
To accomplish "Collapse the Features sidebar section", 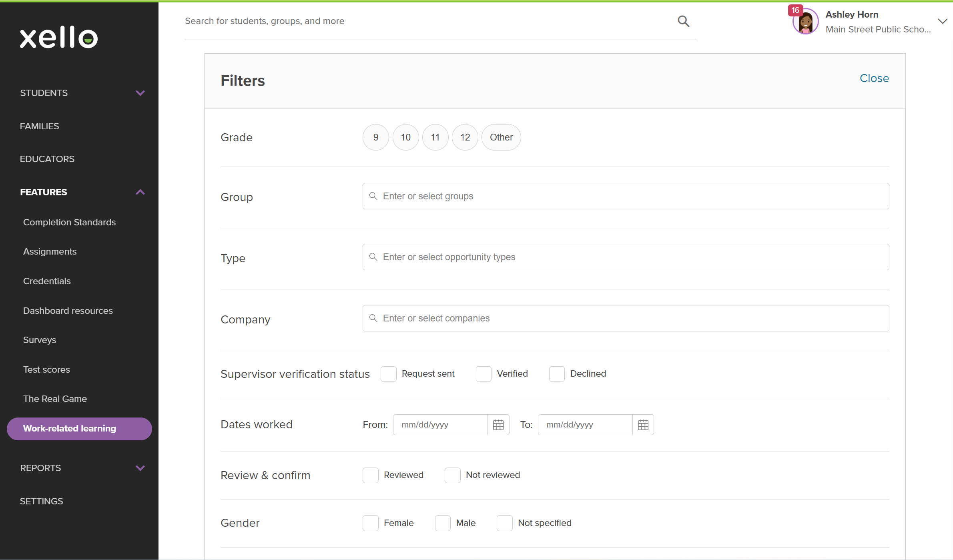I will [x=140, y=192].
